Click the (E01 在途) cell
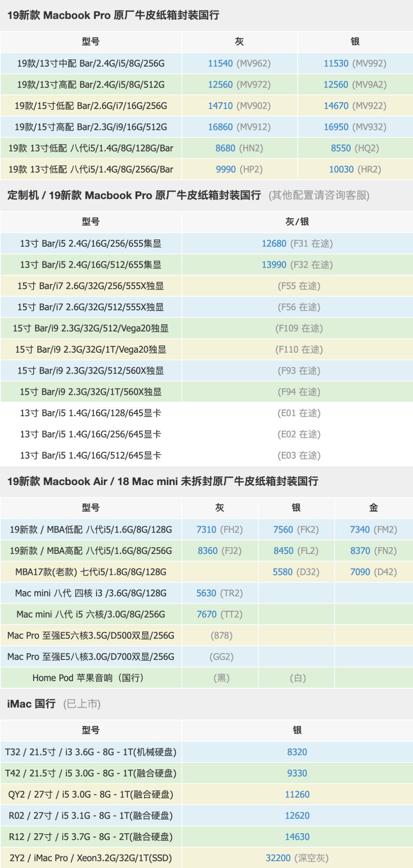 (299, 413)
